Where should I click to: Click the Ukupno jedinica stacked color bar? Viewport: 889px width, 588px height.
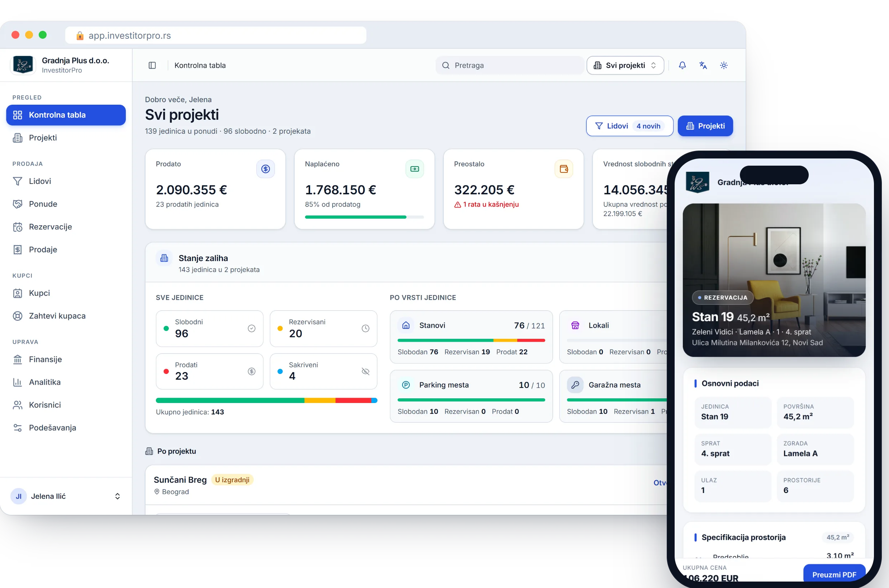coord(267,400)
